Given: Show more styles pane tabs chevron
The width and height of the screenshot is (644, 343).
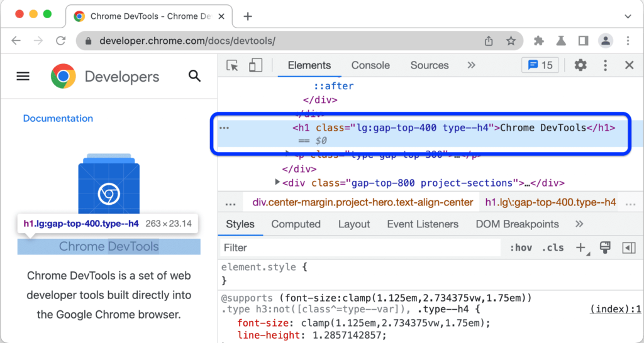Looking at the screenshot, I should click(579, 224).
